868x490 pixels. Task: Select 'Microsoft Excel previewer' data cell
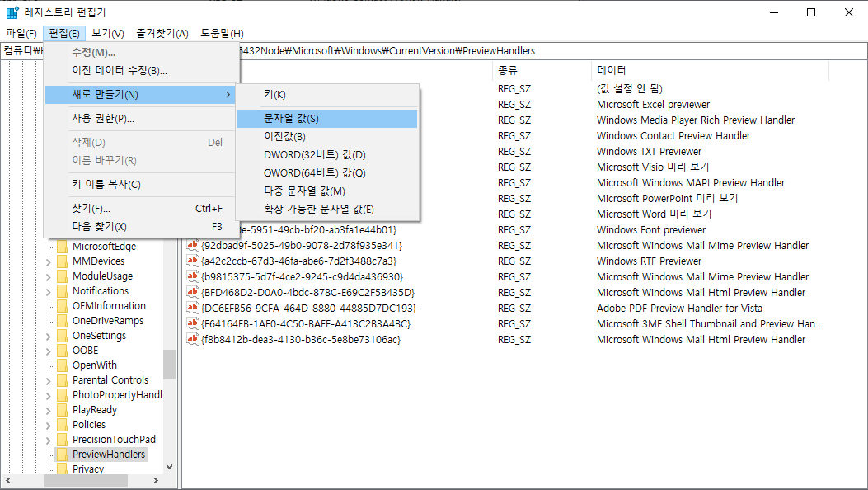(653, 105)
